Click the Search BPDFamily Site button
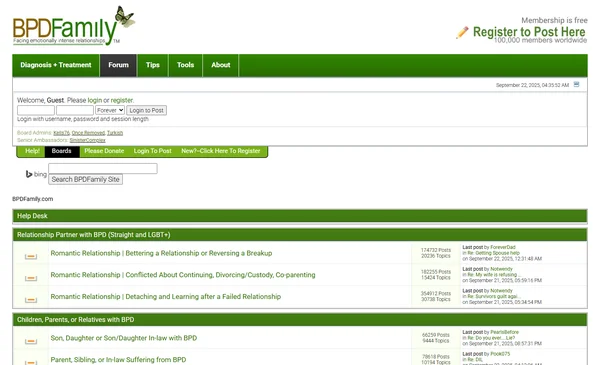Viewport: 600px width, 365px height. [85, 179]
